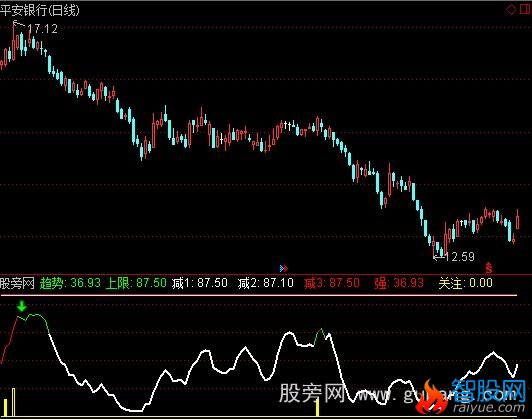Click the chart title 平安银行(日线)
532x419 pixels.
(x=40, y=10)
